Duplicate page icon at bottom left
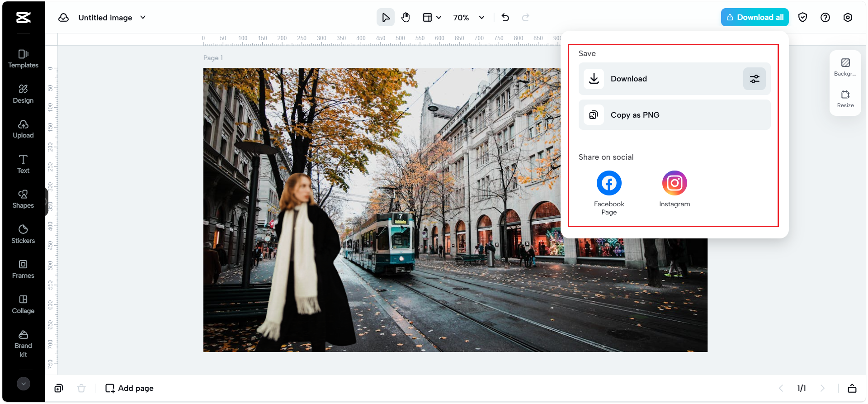This screenshot has width=868, height=404. (x=59, y=388)
